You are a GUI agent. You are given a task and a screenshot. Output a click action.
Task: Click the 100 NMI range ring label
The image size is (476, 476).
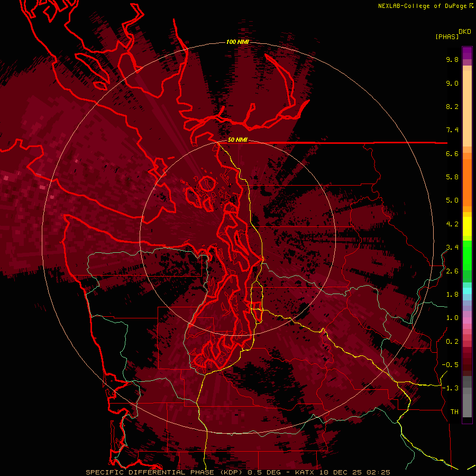coord(237,42)
